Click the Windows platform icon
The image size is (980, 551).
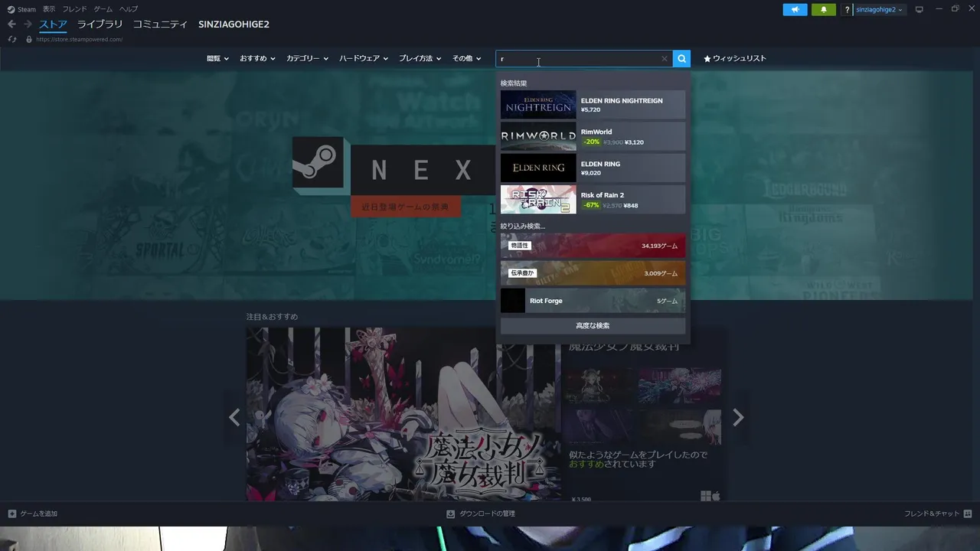[x=706, y=496]
